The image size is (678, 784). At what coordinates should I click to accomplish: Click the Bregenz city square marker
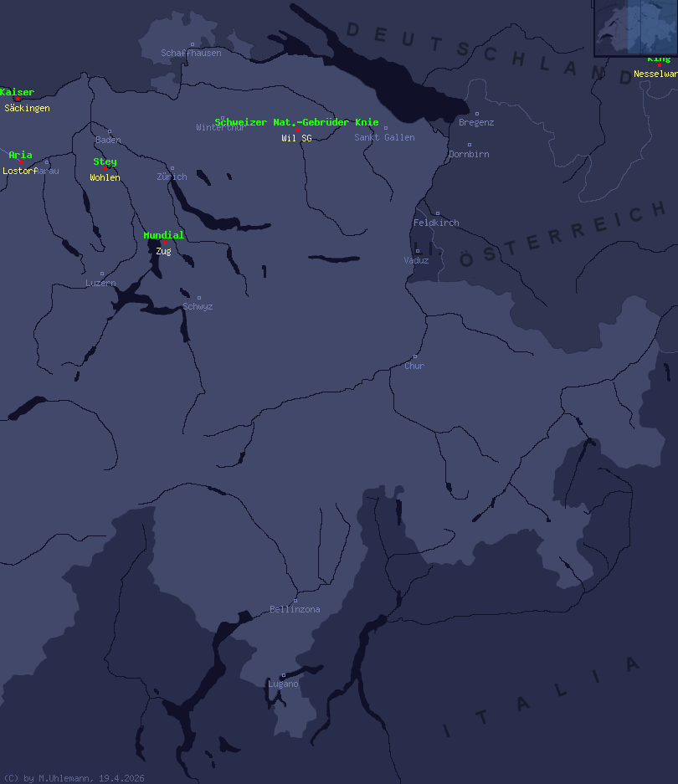(x=477, y=114)
